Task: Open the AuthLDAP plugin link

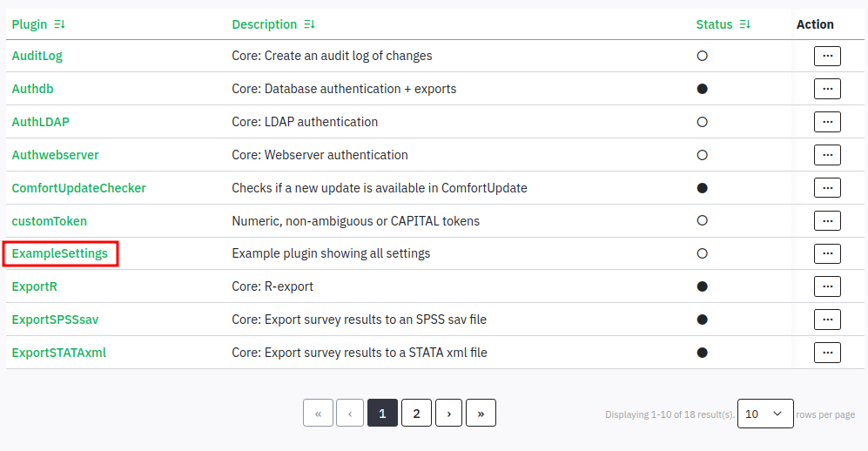Action: point(40,122)
